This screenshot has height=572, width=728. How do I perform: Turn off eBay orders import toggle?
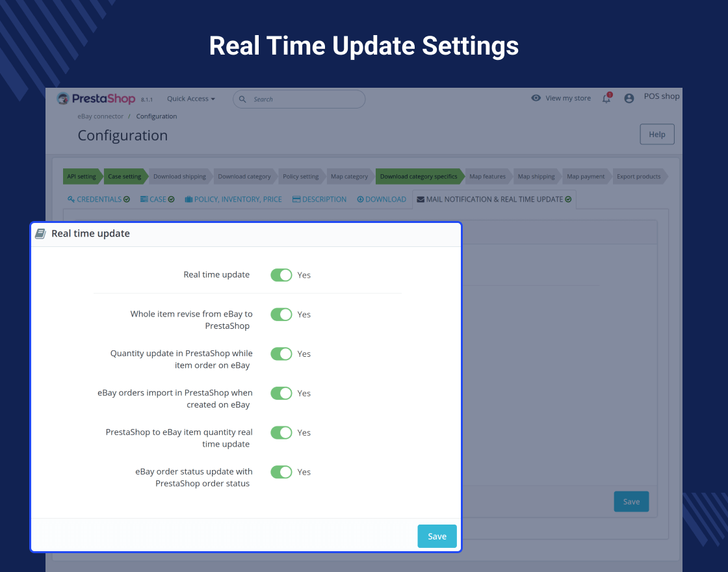click(281, 393)
